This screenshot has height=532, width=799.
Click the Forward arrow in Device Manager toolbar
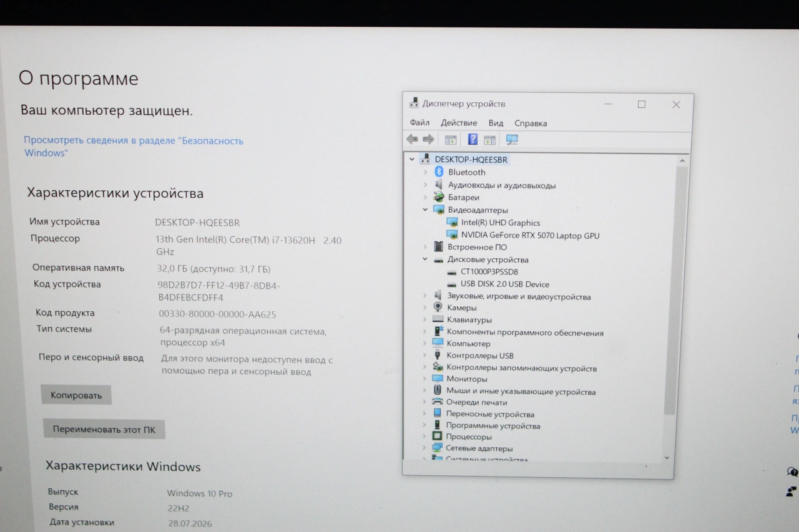click(428, 139)
